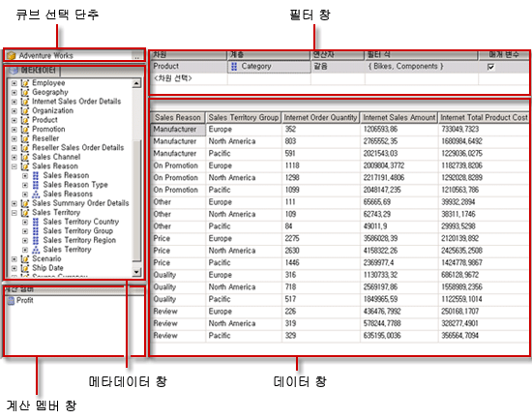The width and height of the screenshot is (532, 420).
Task: Select the Sales Reason column header
Action: [177, 117]
